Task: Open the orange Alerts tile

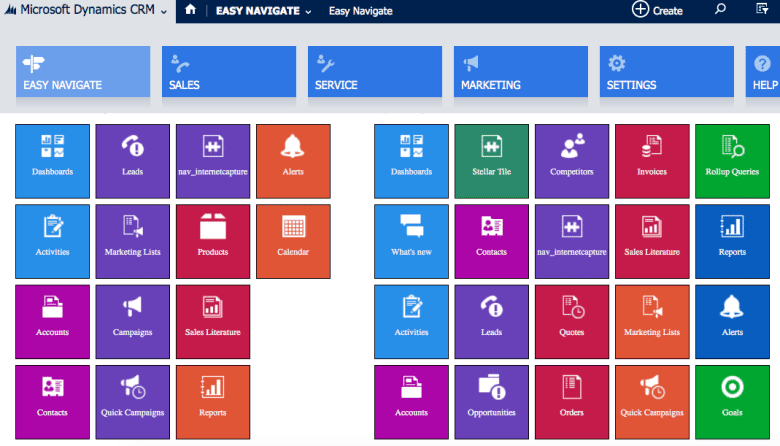Action: tap(293, 161)
